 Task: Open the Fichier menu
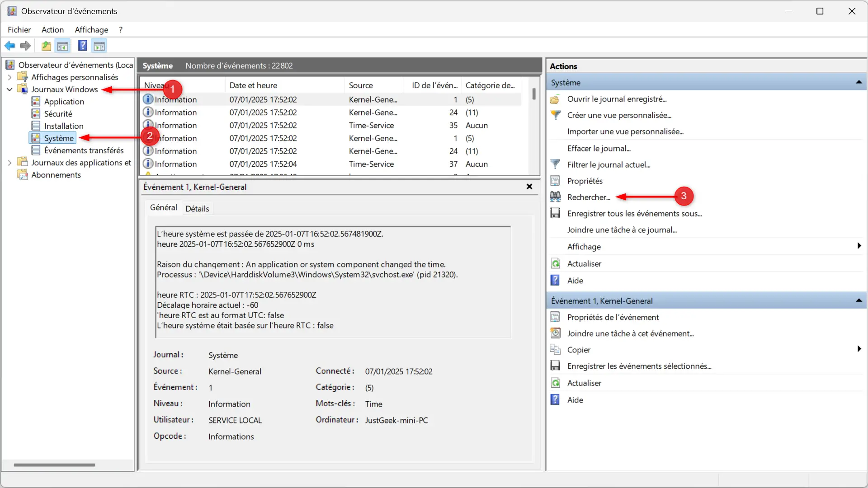[x=19, y=29]
